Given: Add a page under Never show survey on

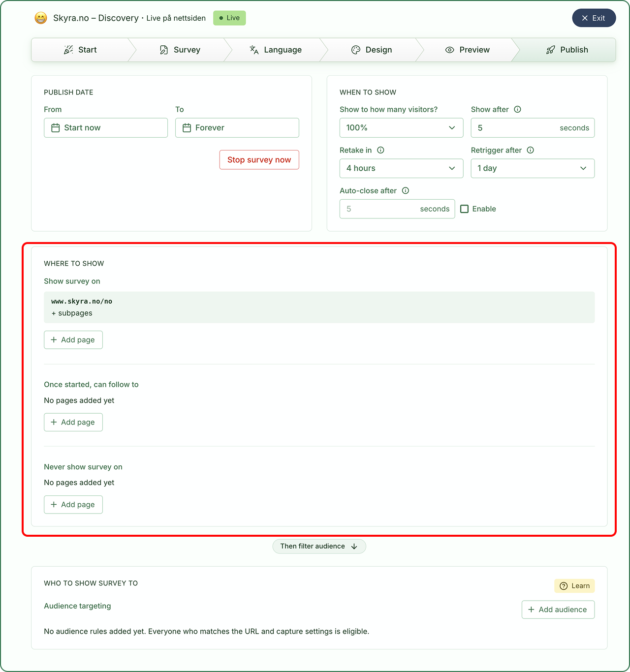Looking at the screenshot, I should (73, 505).
